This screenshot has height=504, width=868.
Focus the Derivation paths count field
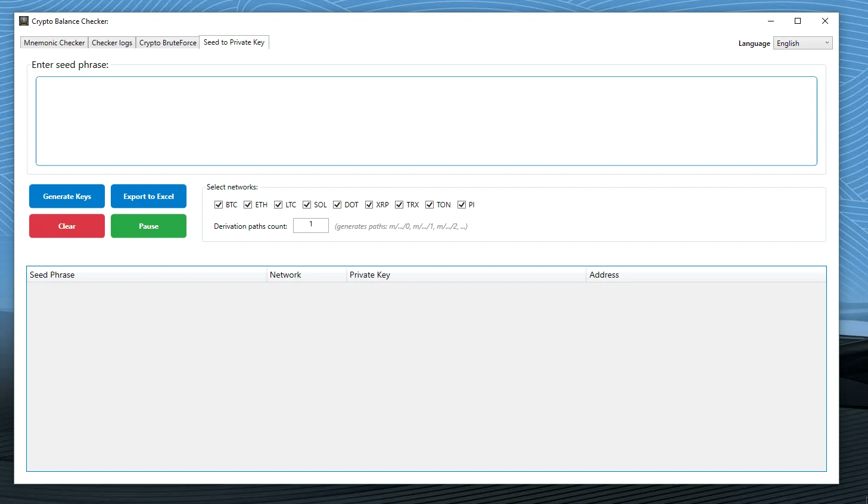pyautogui.click(x=310, y=225)
